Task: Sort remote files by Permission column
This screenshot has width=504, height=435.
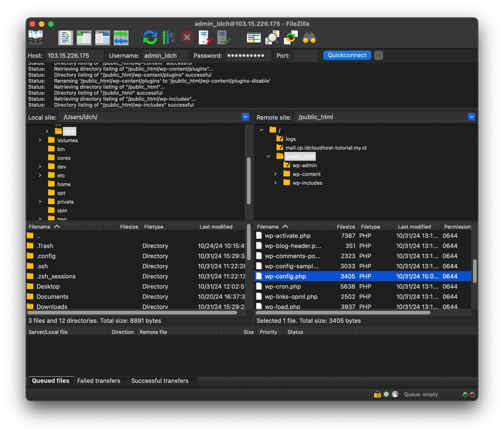Action: click(x=457, y=227)
